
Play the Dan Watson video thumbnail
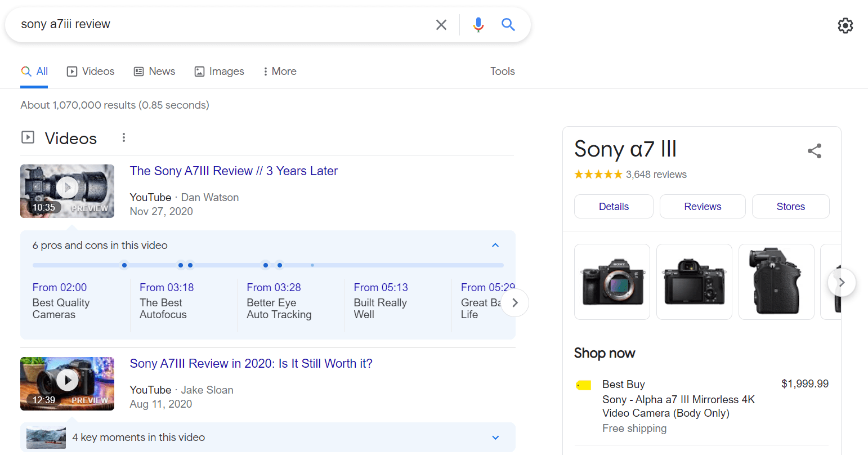point(67,191)
